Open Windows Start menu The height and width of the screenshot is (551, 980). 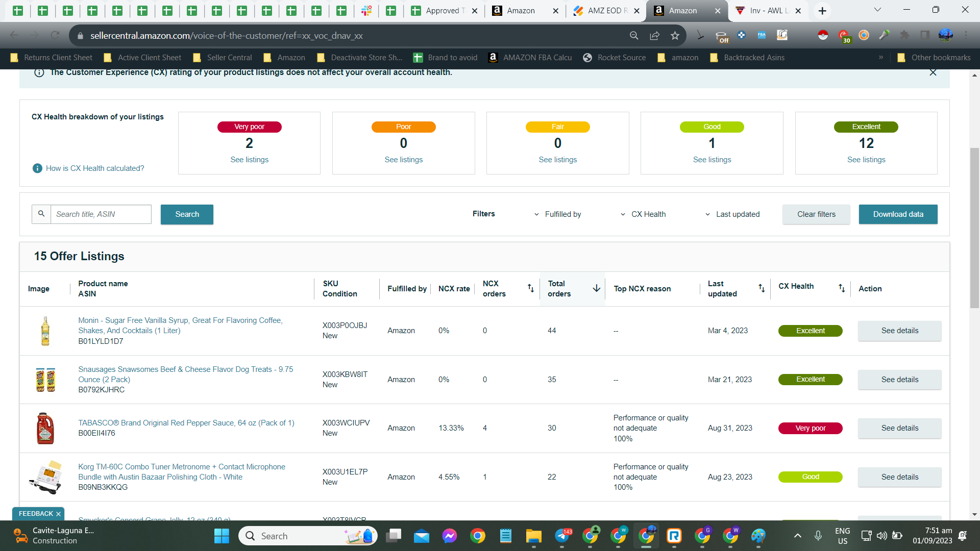(222, 536)
